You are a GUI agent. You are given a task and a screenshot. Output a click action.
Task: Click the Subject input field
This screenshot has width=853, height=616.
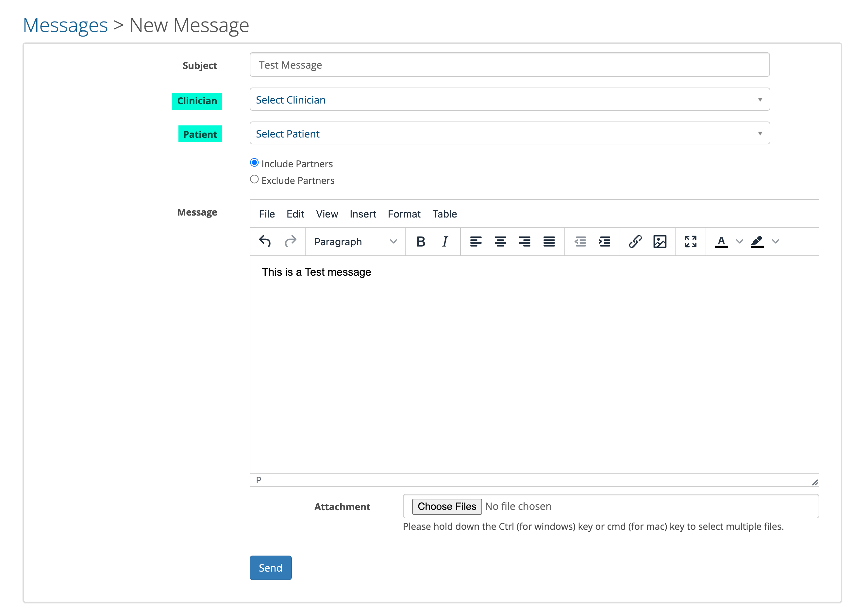point(510,65)
